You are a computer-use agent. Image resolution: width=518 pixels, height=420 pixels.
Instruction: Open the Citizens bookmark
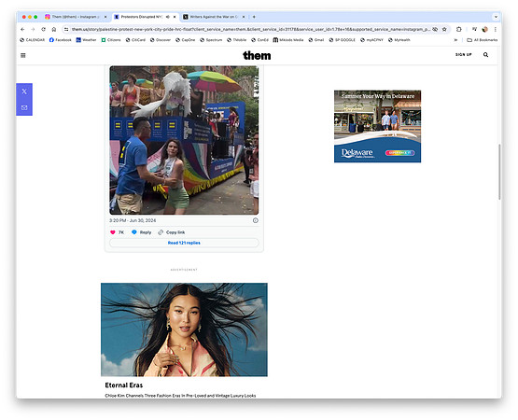click(x=111, y=40)
